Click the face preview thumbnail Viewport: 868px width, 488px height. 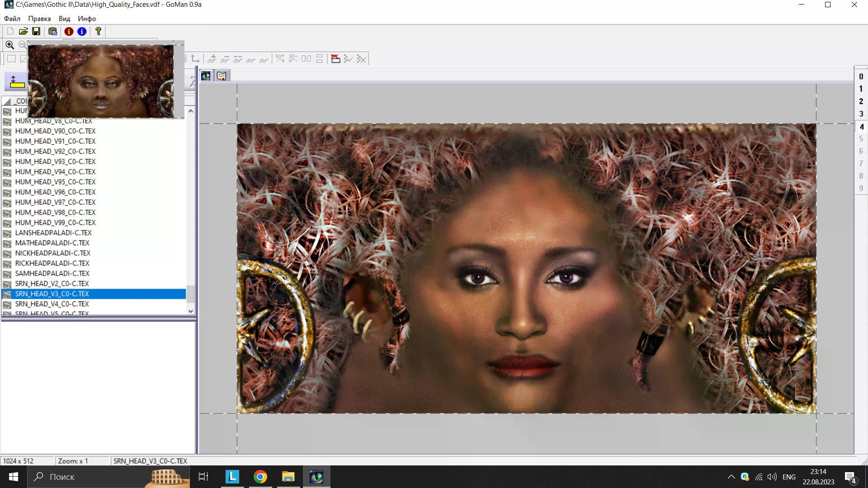click(x=101, y=81)
